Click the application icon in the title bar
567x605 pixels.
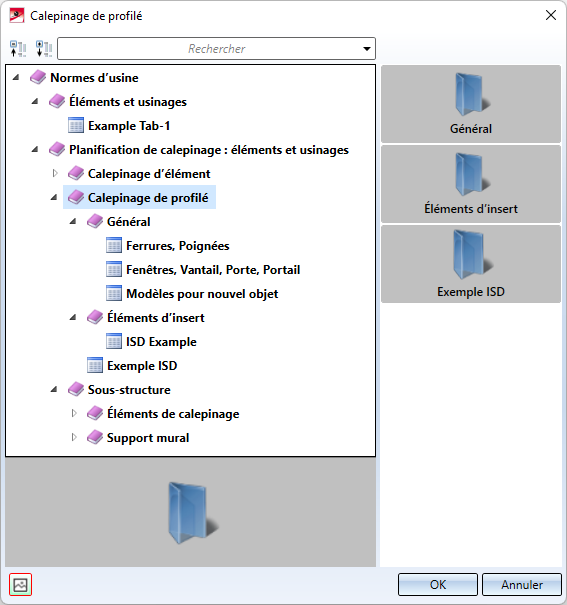coord(17,16)
